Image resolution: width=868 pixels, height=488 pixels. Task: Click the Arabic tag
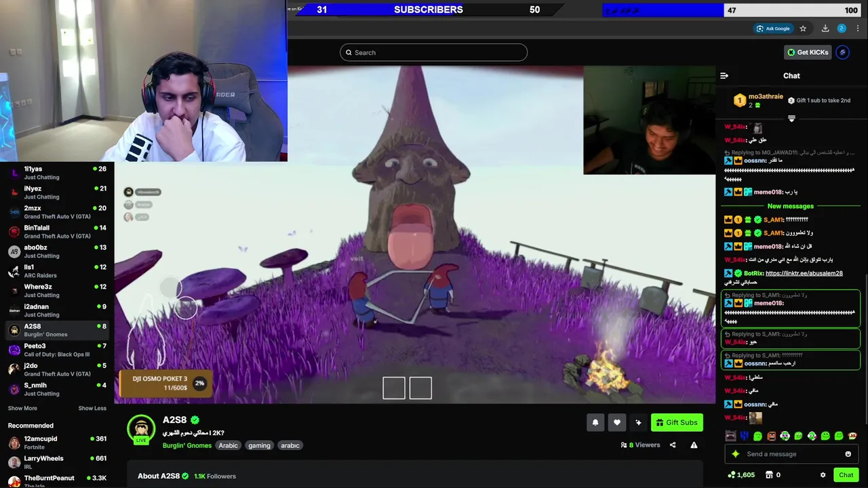click(228, 445)
